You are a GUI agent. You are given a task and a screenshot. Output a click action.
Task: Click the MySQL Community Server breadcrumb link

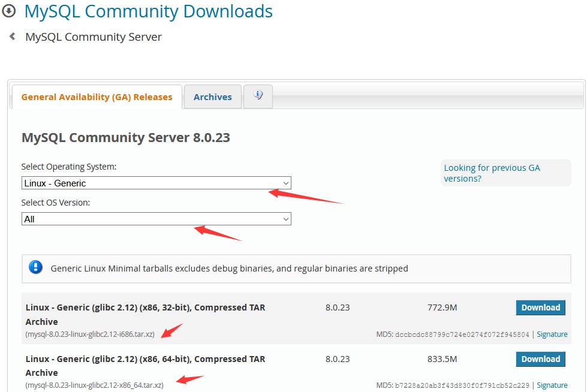click(x=93, y=37)
